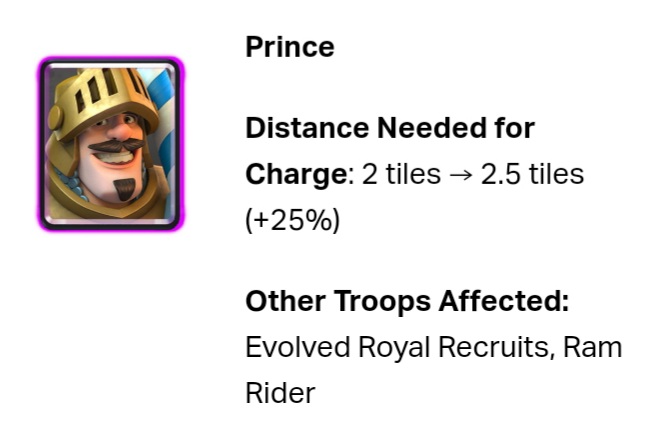Select the "Prince" heading text
This screenshot has width=663, height=438.
290,47
